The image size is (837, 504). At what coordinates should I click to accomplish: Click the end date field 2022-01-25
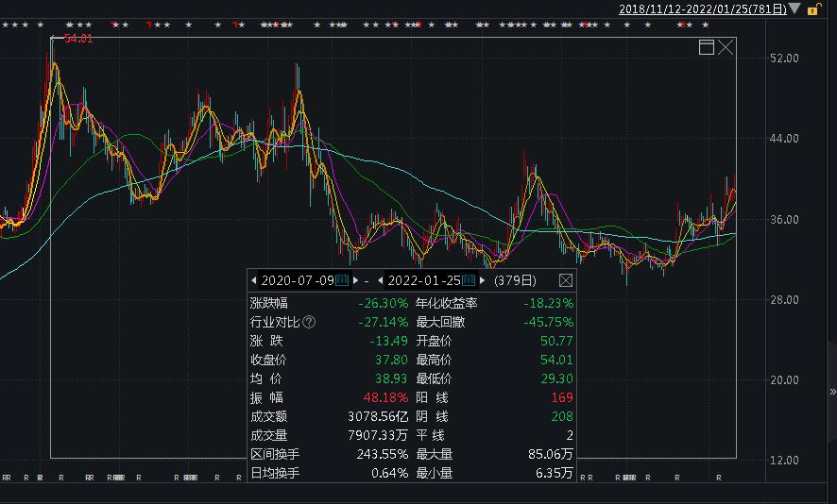point(424,280)
